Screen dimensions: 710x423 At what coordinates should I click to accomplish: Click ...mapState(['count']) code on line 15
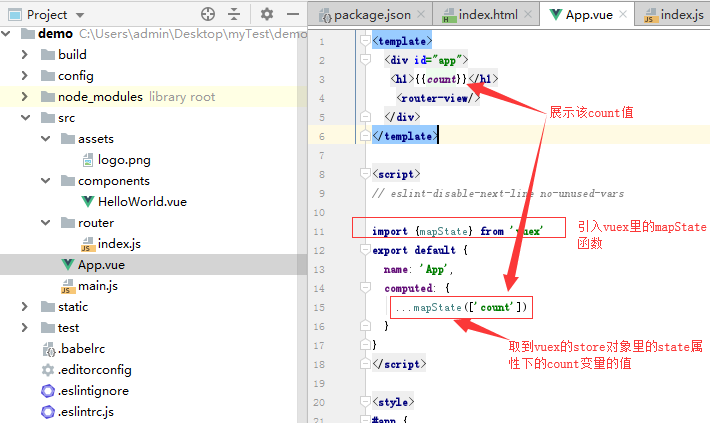(461, 308)
